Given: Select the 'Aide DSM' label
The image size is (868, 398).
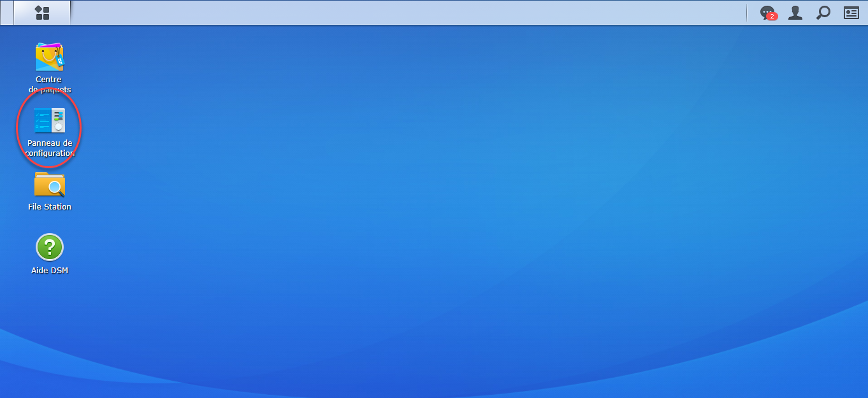Looking at the screenshot, I should 50,270.
